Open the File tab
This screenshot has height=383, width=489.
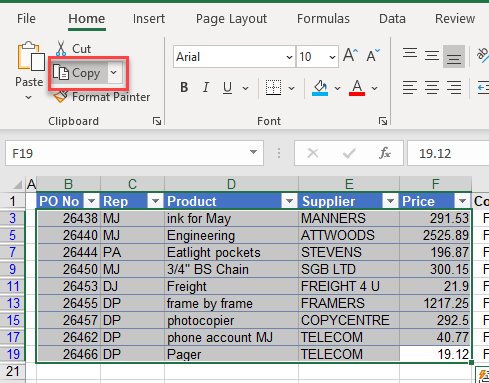tap(26, 19)
